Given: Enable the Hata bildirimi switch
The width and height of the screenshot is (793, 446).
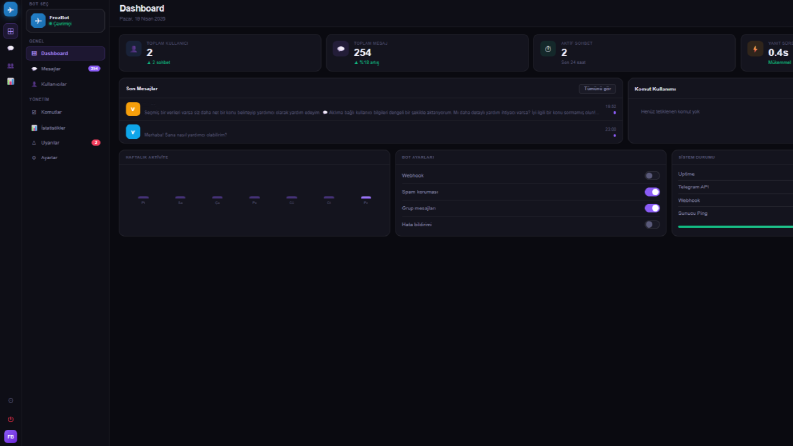Looking at the screenshot, I should tap(652, 225).
